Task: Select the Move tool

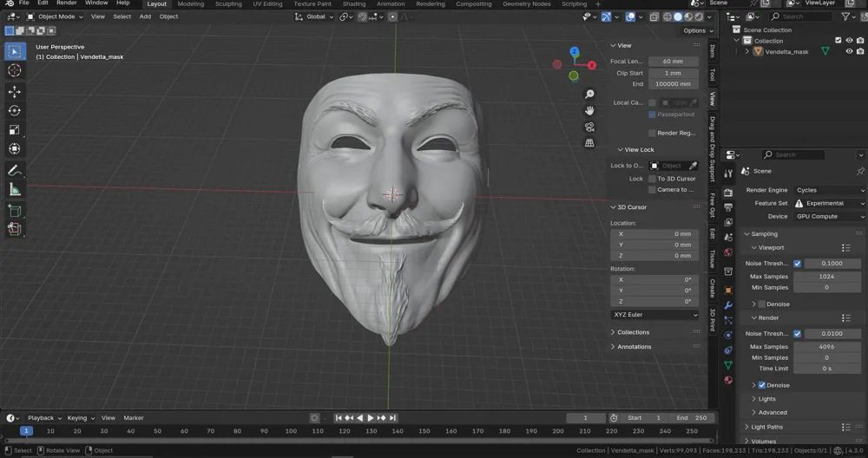Action: point(15,91)
